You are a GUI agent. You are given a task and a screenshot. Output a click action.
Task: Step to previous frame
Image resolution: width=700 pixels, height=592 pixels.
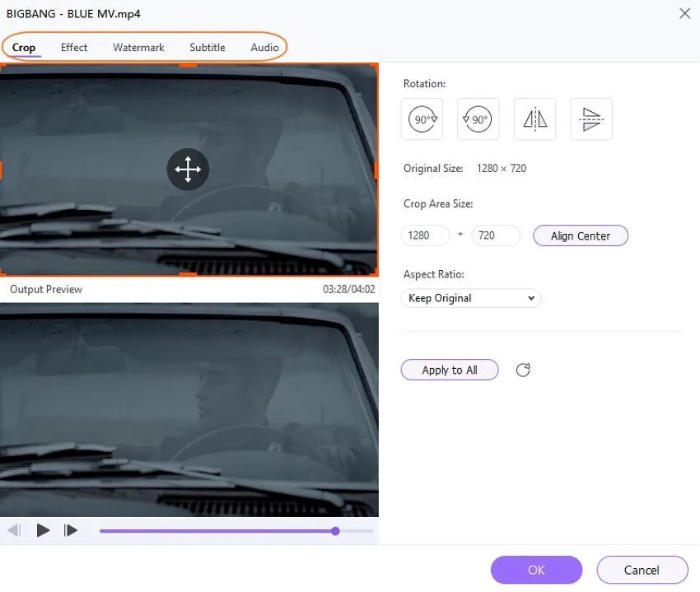tap(15, 530)
